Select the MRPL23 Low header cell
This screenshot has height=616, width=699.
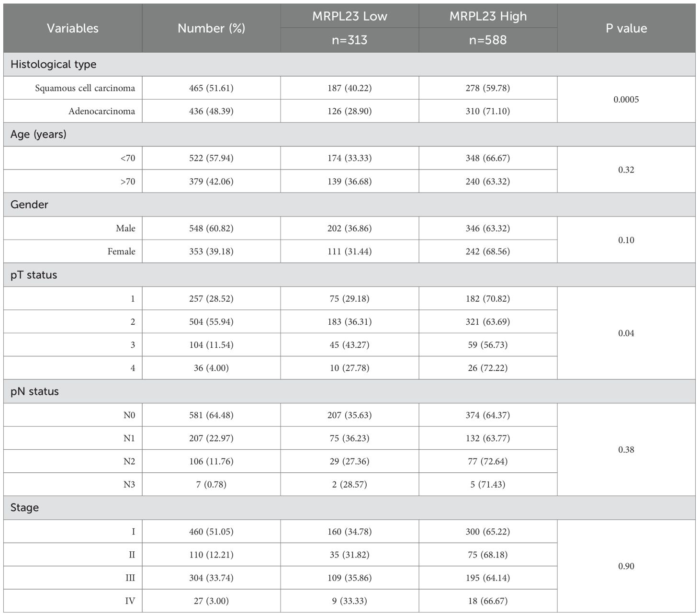pyautogui.click(x=349, y=16)
